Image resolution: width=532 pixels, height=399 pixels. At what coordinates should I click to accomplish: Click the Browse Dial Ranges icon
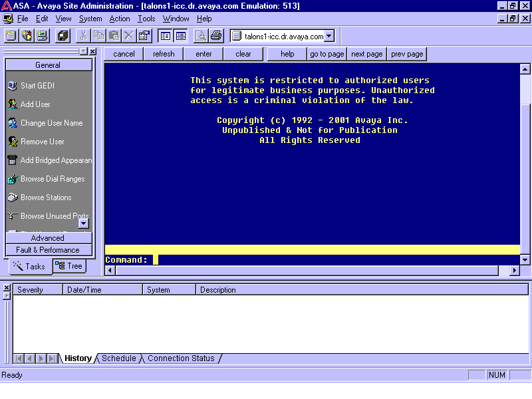tap(13, 179)
